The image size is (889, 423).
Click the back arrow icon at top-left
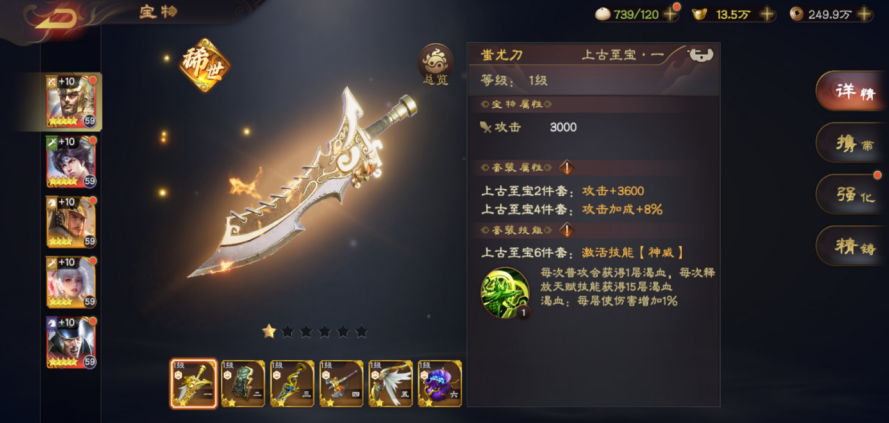[58, 19]
